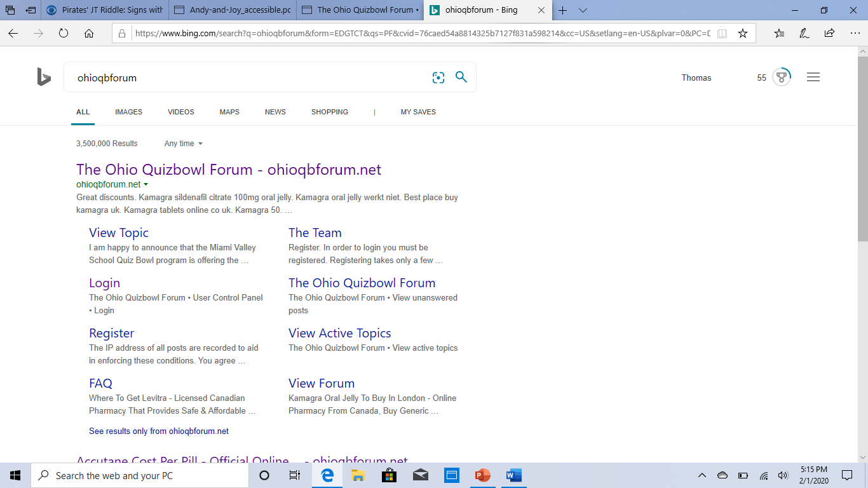
Task: Click the Edge Hub (favorites) icon
Action: pos(779,32)
